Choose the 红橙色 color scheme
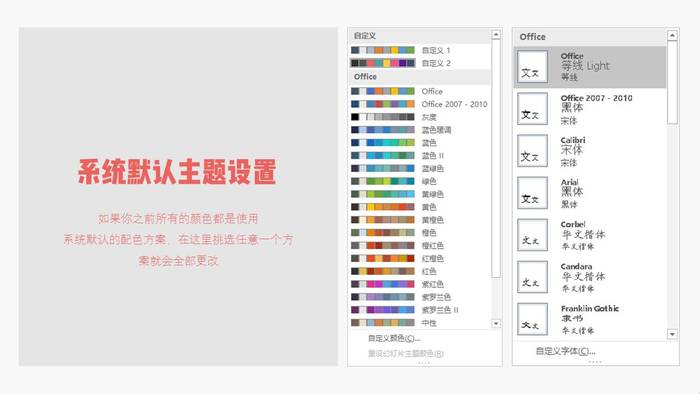700x394 pixels. click(x=420, y=258)
